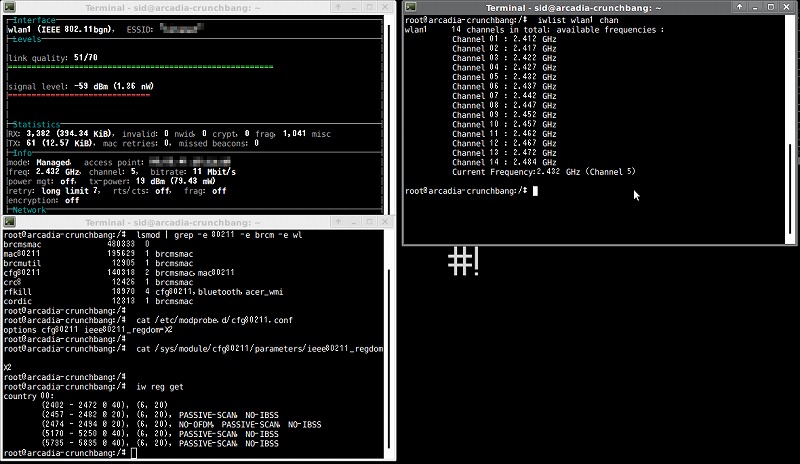Click the 'Statistics' section header in wavemon
The width and height of the screenshot is (800, 464).
tap(36, 125)
